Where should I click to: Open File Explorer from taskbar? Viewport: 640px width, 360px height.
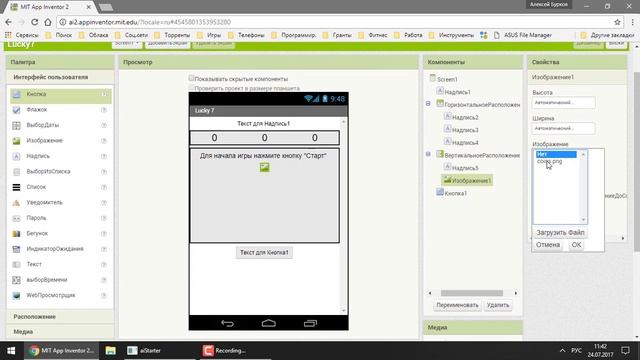(111, 350)
